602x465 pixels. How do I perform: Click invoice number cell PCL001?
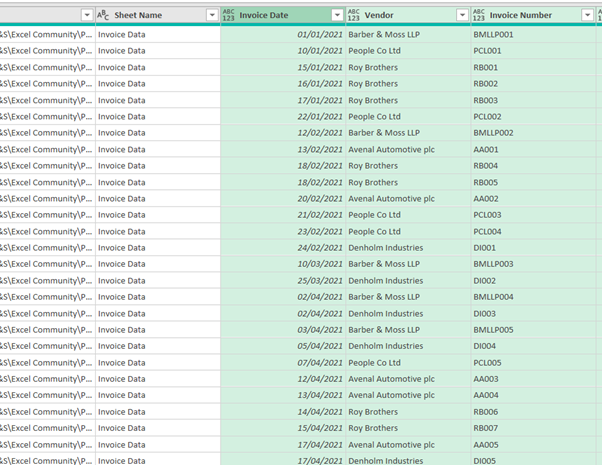533,51
